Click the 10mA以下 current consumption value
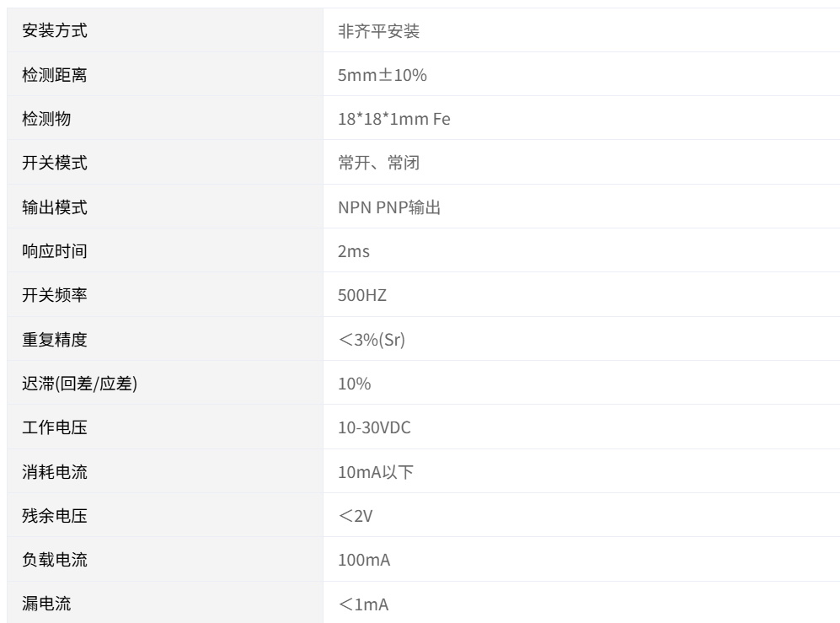Image resolution: width=840 pixels, height=623 pixels. [x=375, y=472]
